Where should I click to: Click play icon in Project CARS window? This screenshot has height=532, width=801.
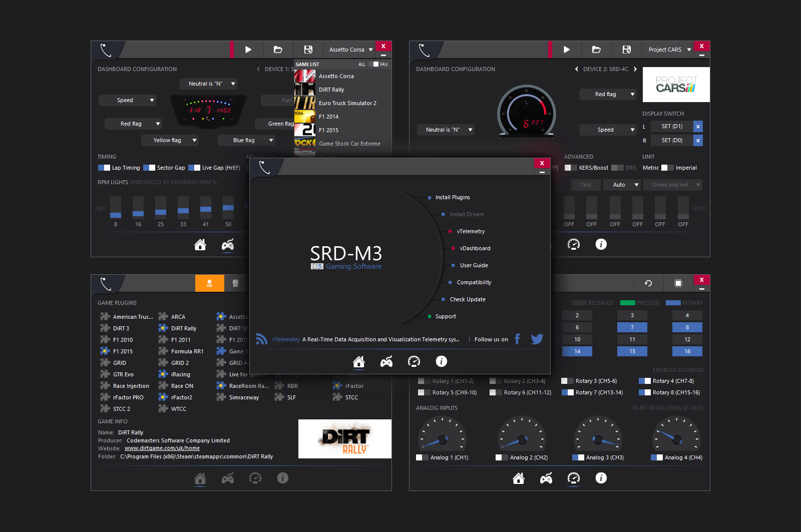coord(567,50)
